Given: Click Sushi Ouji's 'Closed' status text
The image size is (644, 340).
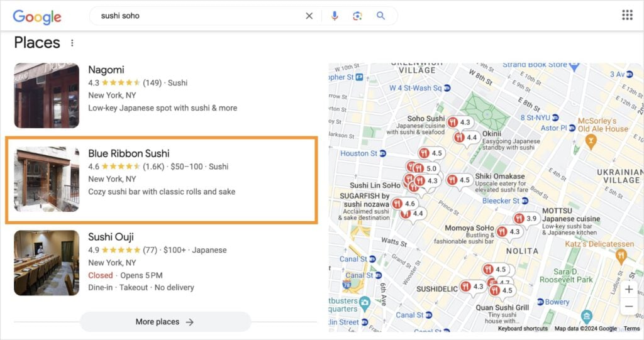Looking at the screenshot, I should [100, 275].
